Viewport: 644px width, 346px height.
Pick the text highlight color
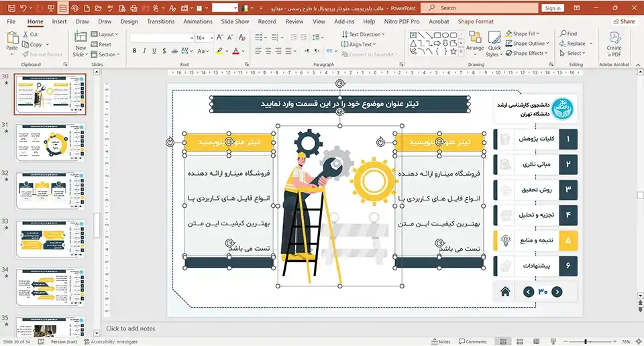(220, 51)
